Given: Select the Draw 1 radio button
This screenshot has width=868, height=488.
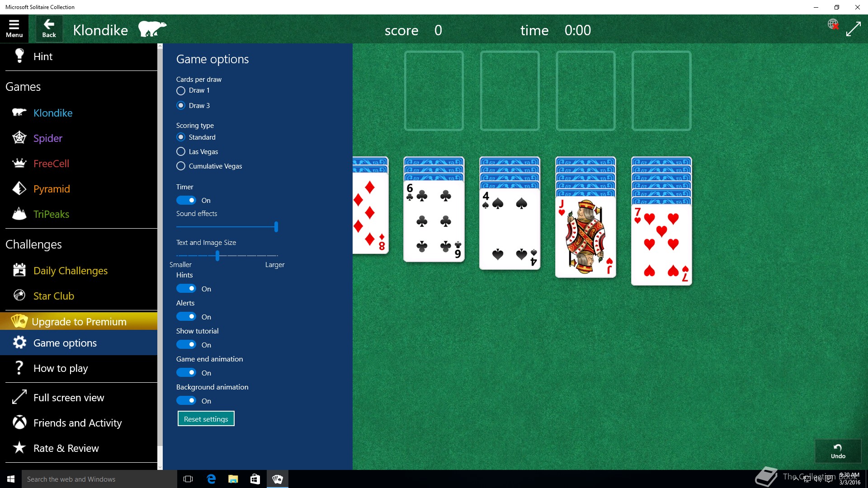Looking at the screenshot, I should [181, 91].
